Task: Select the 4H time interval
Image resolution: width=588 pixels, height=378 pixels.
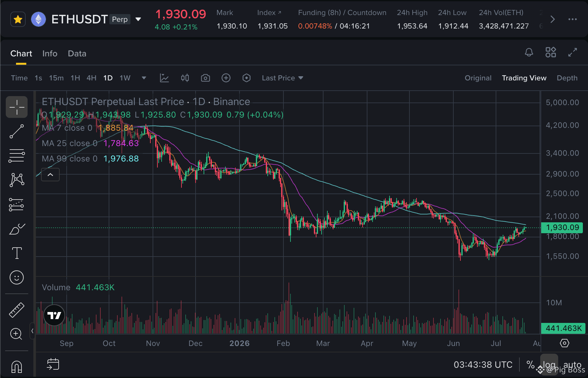Action: [91, 78]
